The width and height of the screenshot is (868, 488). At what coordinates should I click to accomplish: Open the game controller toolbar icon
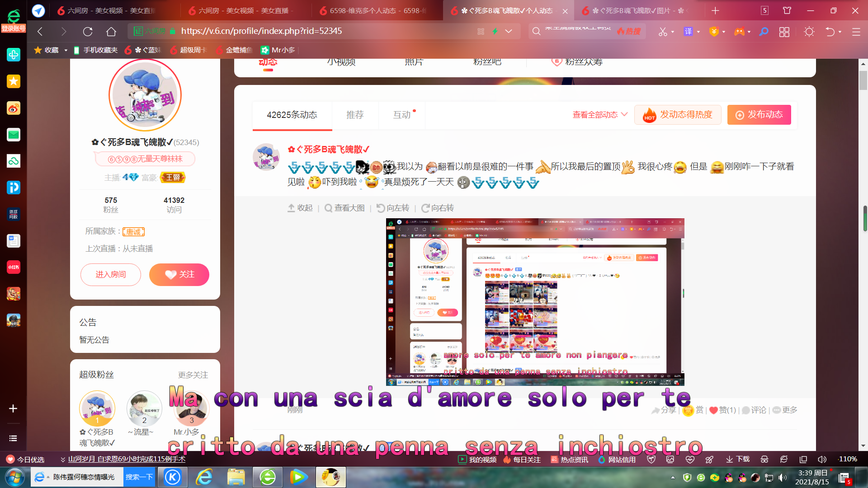coord(739,32)
